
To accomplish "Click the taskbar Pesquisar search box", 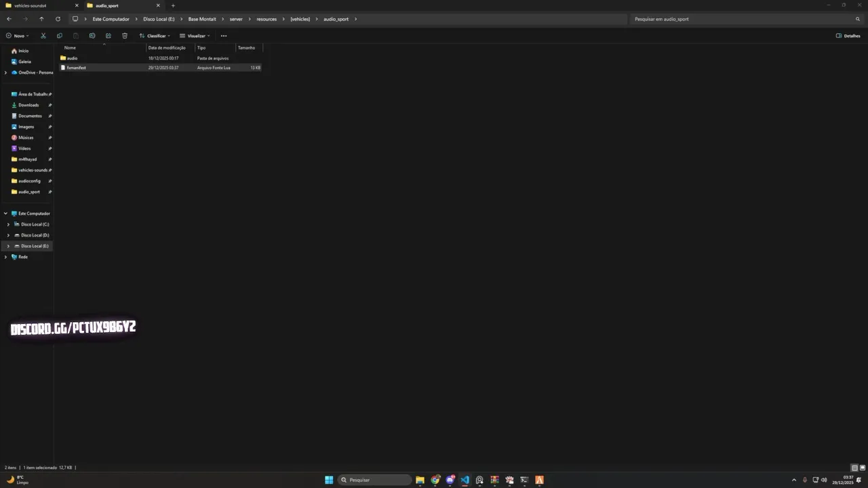I will [375, 480].
